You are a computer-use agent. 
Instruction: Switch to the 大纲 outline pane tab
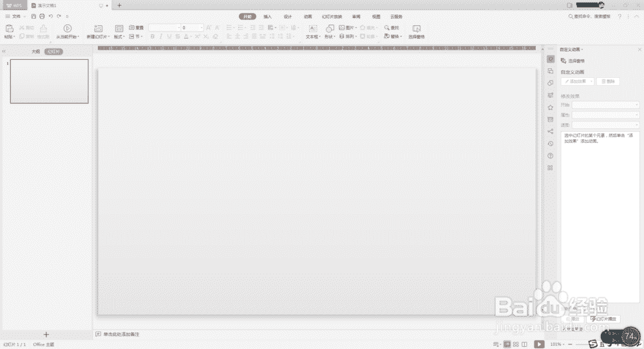point(35,52)
